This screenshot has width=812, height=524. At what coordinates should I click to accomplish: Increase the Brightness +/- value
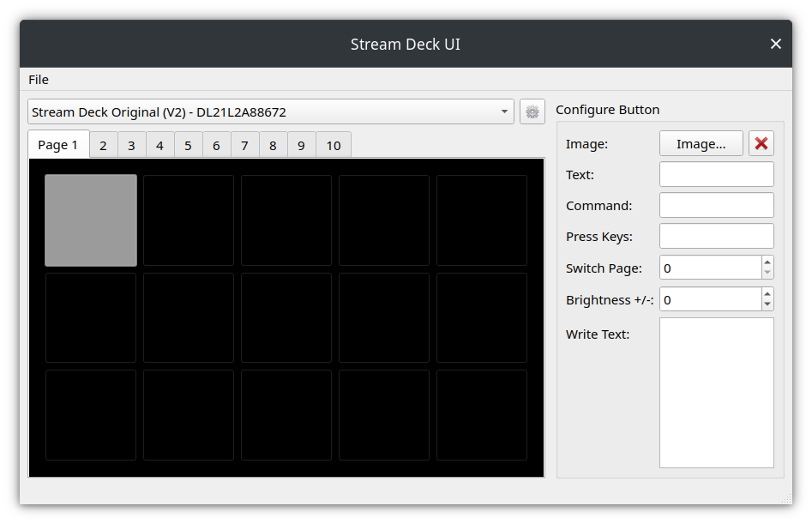pos(767,293)
